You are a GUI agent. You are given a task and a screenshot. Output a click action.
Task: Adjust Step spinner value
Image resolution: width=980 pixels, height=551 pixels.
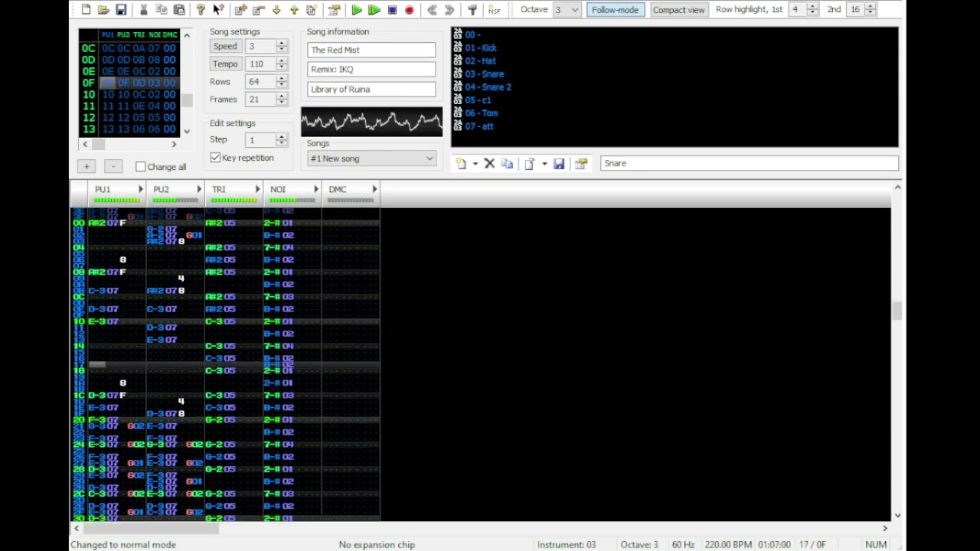pyautogui.click(x=282, y=140)
